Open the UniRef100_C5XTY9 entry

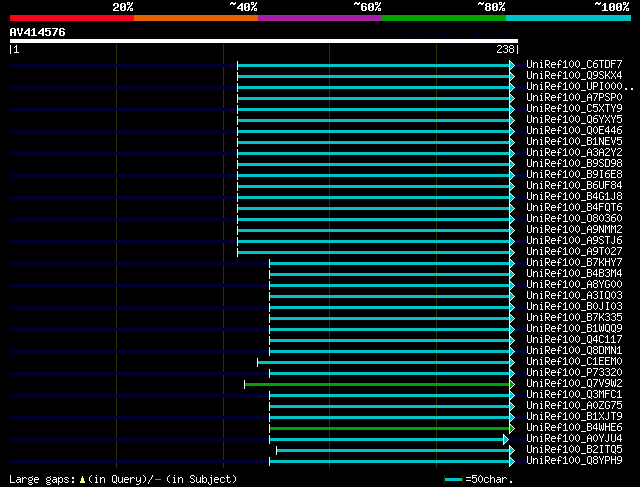[x=574, y=109]
